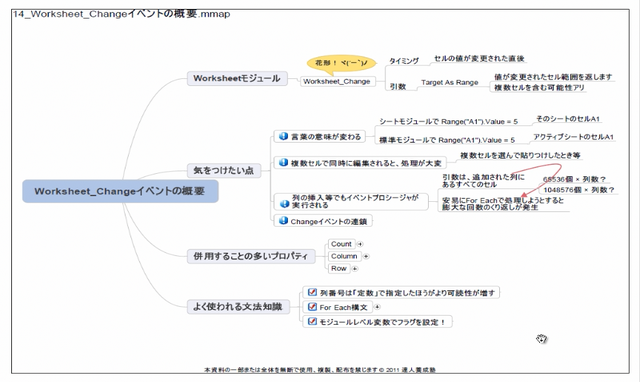Select the 併用することの多いプロパティ topic
The height and width of the screenshot is (382, 640).
[251, 256]
